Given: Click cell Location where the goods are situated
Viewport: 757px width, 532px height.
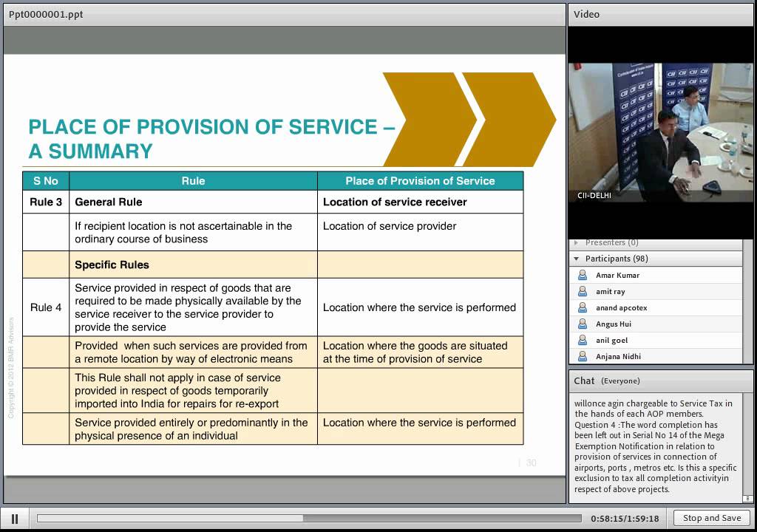Looking at the screenshot, I should (420, 352).
